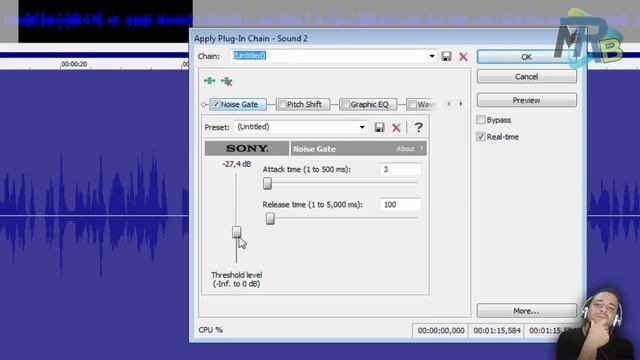Enable the Wave plug-in checkbox
Screen dimensions: 640x360
412,104
